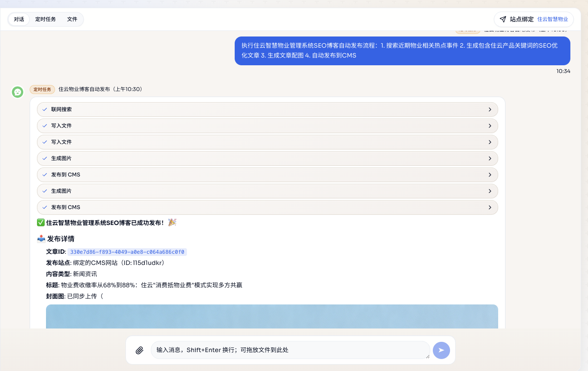Viewport: 588px width, 371px height.
Task: Click the checkmark on the second 写入文件 step
Action: pos(45,142)
